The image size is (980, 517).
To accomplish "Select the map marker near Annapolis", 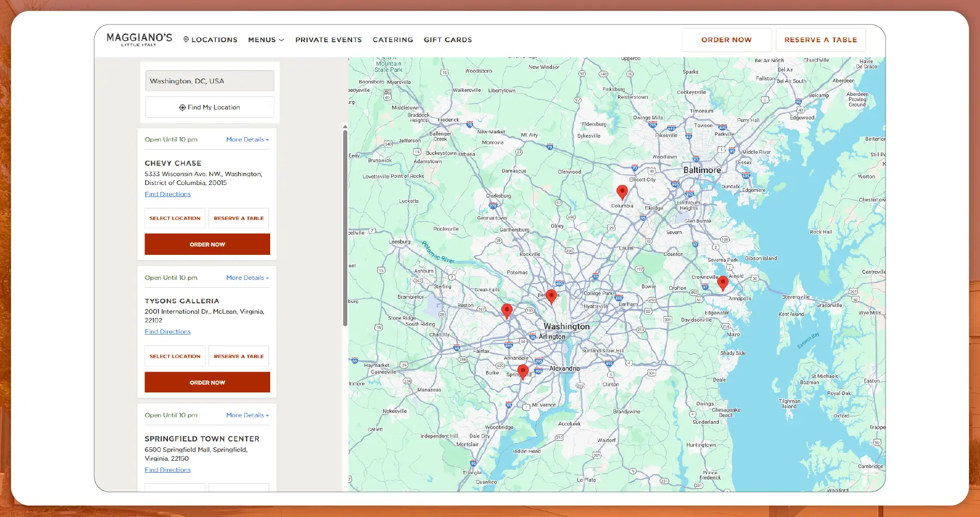I will [x=723, y=282].
